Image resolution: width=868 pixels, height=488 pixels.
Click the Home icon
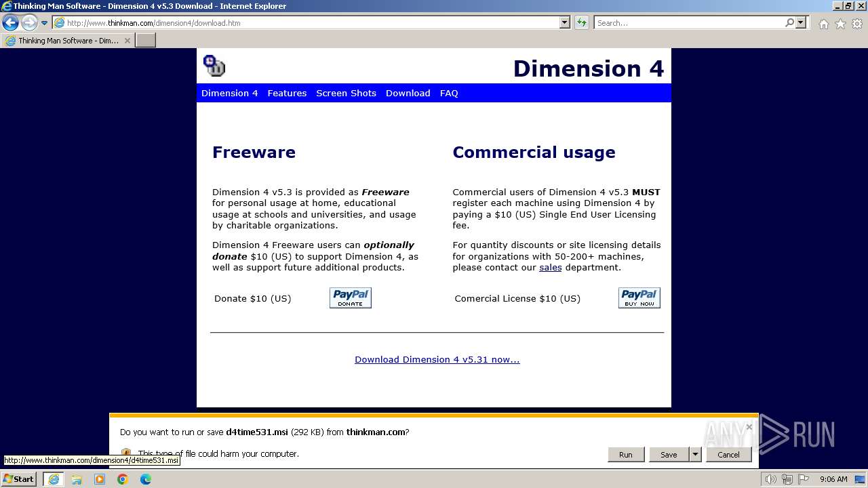823,24
